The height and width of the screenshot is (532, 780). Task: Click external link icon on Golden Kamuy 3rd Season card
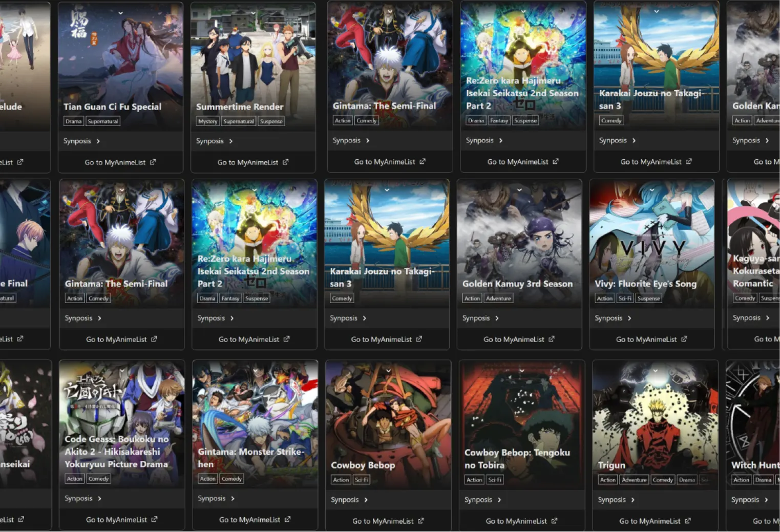tap(552, 339)
